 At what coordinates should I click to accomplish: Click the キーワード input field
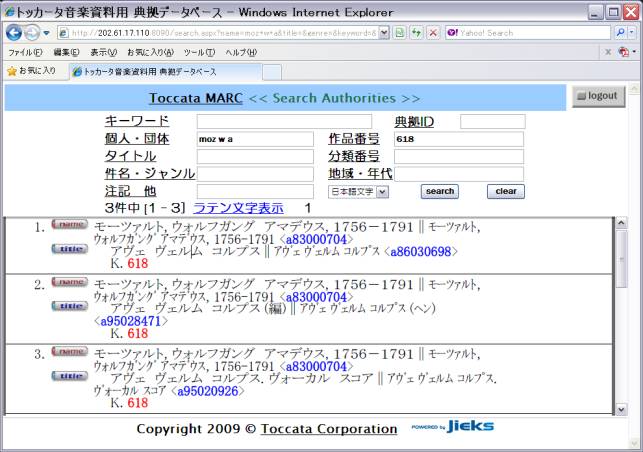284,121
